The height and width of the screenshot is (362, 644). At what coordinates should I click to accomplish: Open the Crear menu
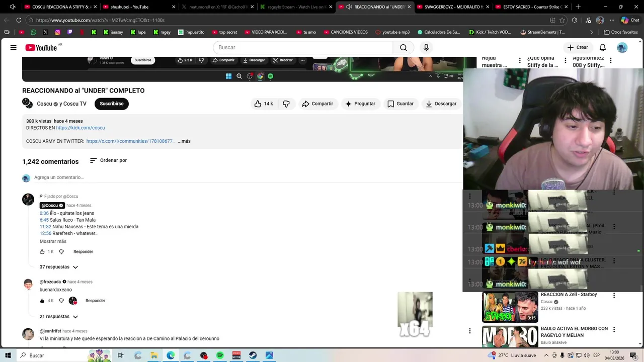(x=578, y=47)
